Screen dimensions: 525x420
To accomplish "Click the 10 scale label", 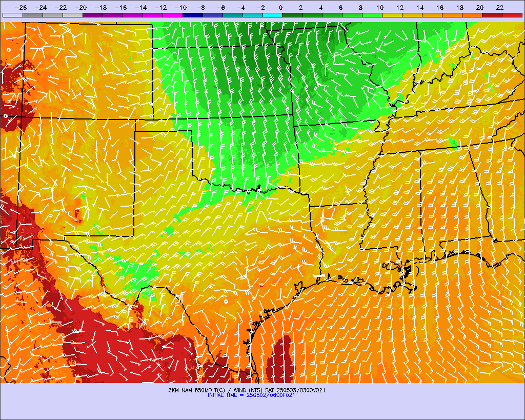I will click(380, 7).
